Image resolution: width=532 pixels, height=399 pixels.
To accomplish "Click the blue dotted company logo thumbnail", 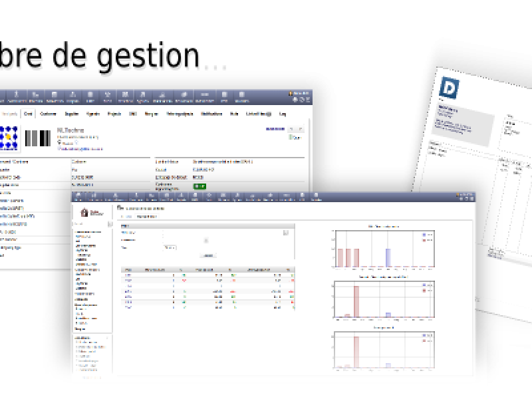I will click(9, 138).
